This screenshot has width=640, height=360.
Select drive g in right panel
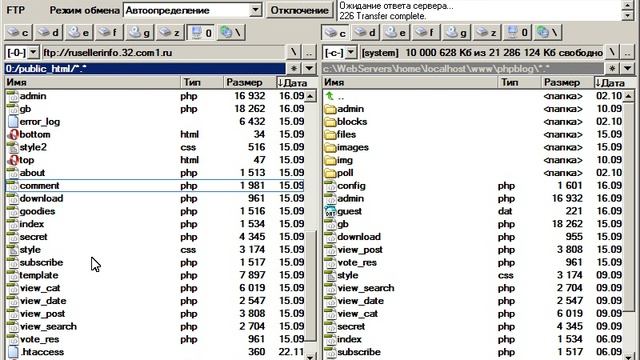click(457, 33)
